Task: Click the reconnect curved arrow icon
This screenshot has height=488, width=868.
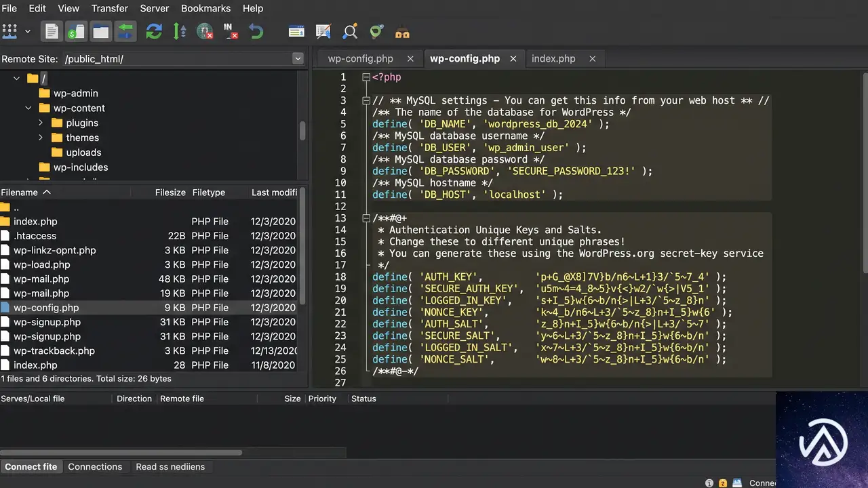Action: 256,31
